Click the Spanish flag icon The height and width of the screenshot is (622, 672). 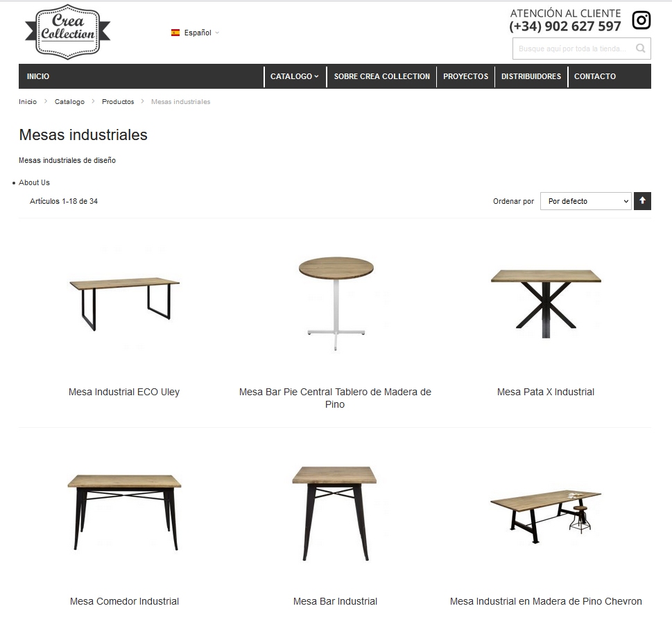pyautogui.click(x=175, y=33)
